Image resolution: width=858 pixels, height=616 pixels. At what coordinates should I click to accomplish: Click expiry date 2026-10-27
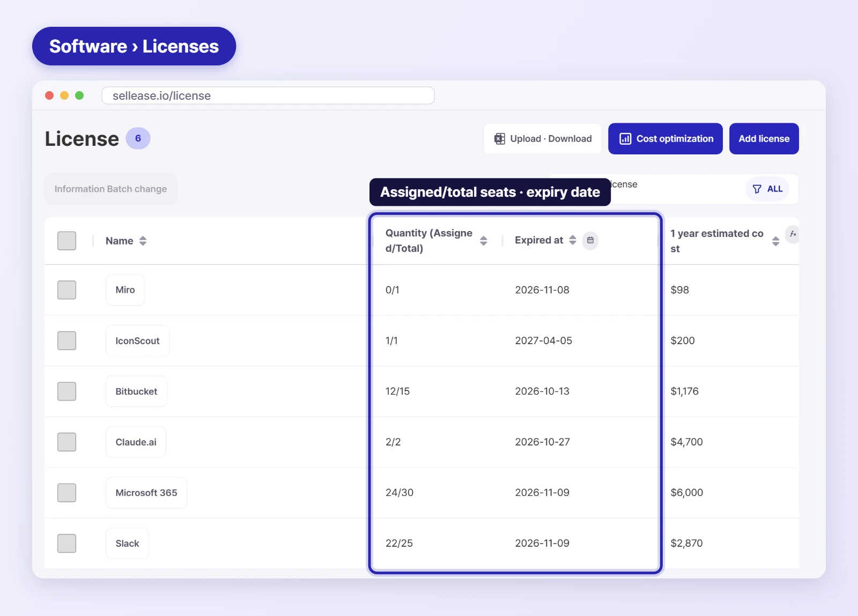pos(542,442)
